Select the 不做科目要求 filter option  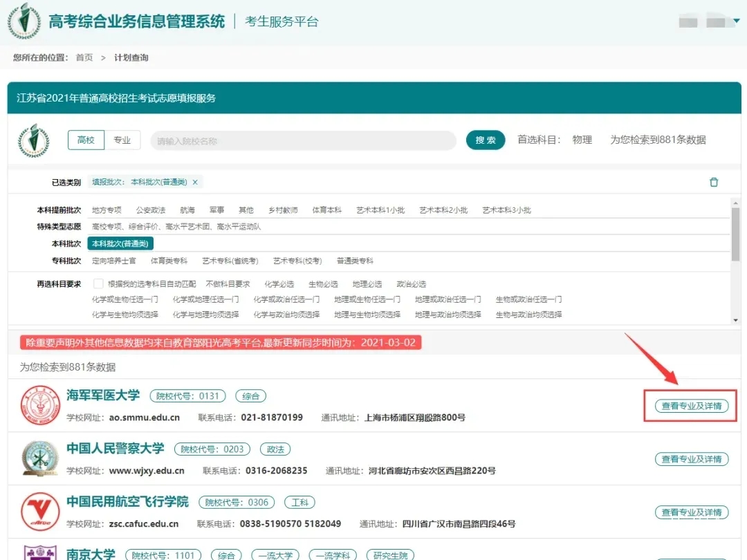228,284
